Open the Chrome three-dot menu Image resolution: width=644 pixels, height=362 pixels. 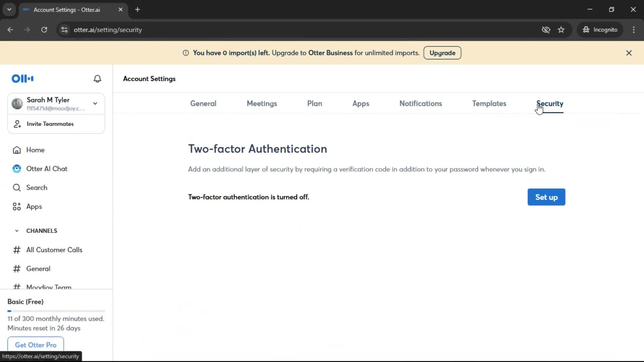[634, 30]
